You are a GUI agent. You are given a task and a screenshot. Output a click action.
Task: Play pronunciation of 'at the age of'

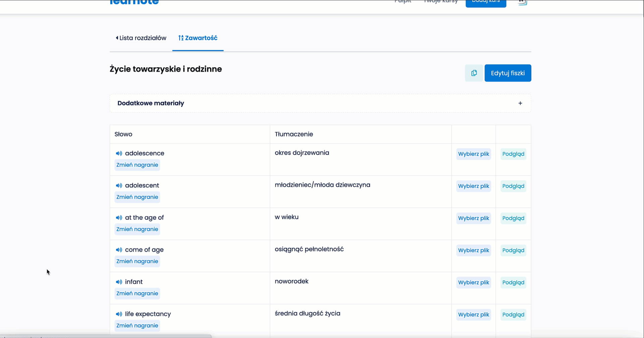[x=119, y=218]
